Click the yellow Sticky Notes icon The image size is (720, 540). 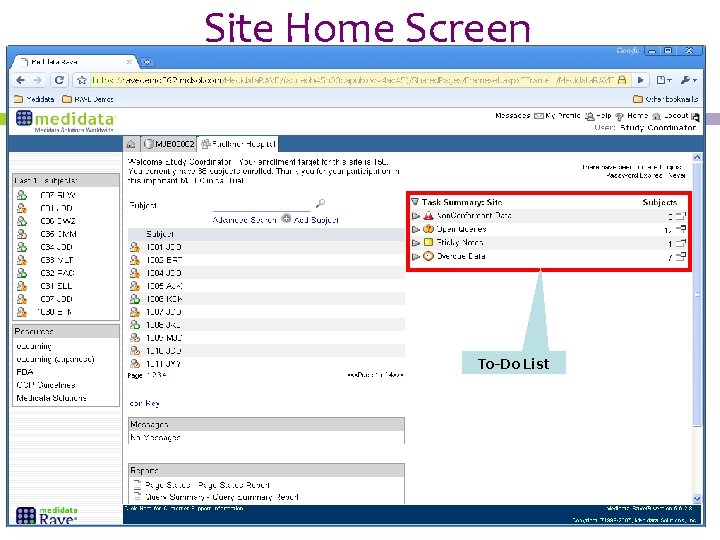428,242
